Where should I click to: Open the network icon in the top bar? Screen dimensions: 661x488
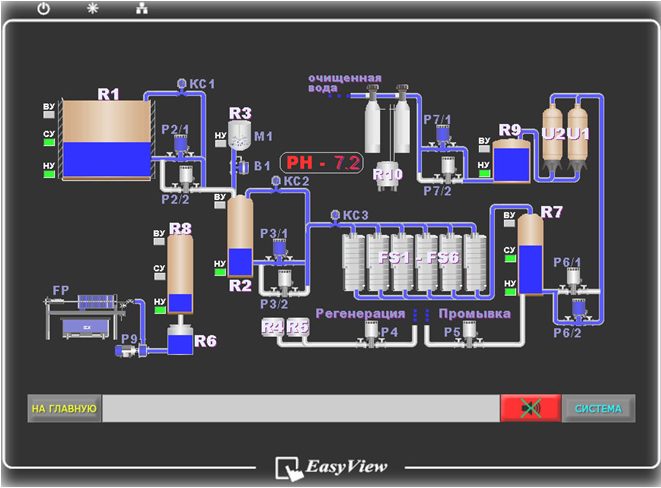pos(141,9)
